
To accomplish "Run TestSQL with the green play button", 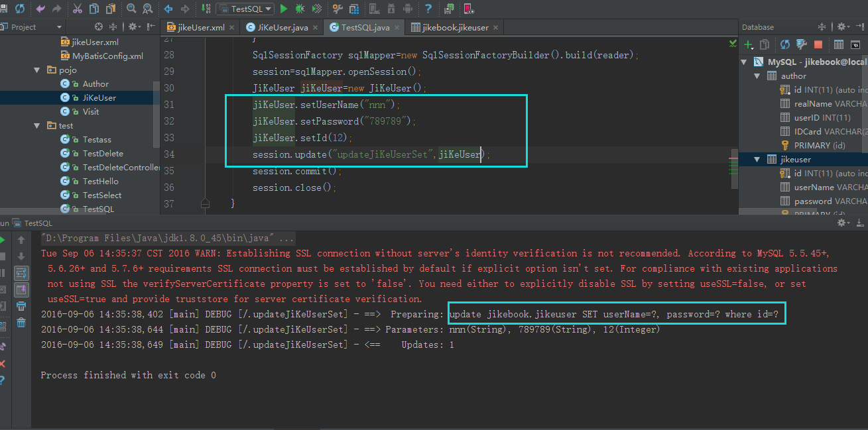I will (x=284, y=9).
